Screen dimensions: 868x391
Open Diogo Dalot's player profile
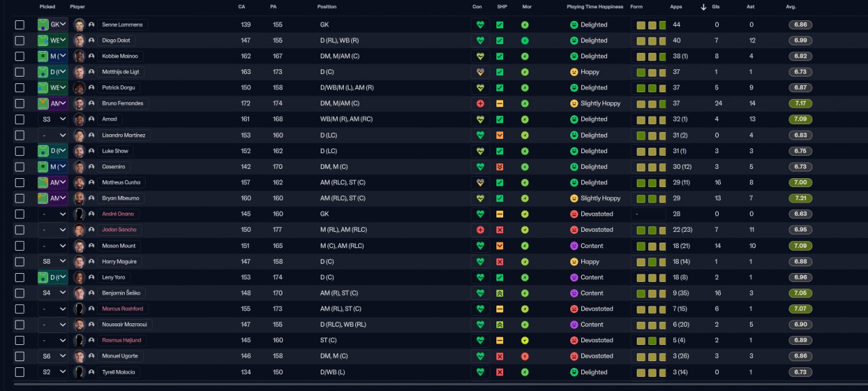point(117,41)
